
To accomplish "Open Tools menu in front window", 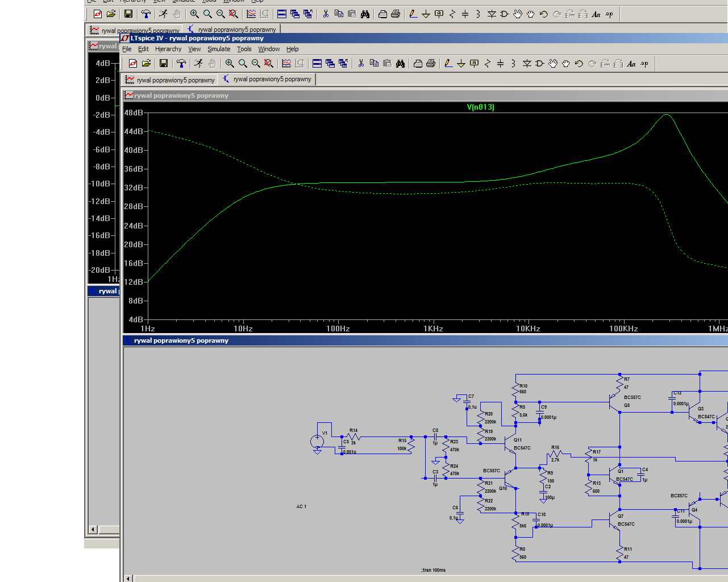I will (244, 49).
